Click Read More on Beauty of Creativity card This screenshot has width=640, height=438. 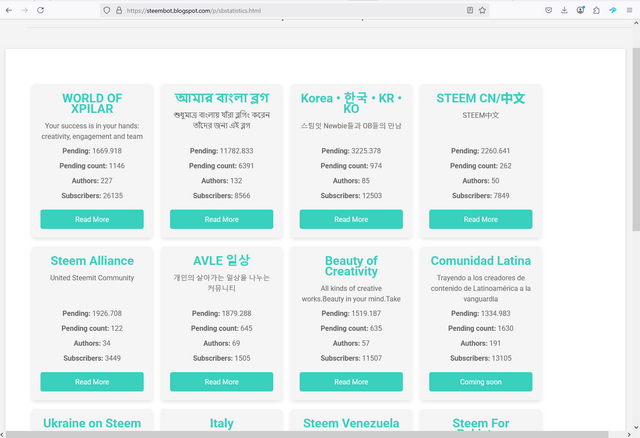[x=351, y=382]
